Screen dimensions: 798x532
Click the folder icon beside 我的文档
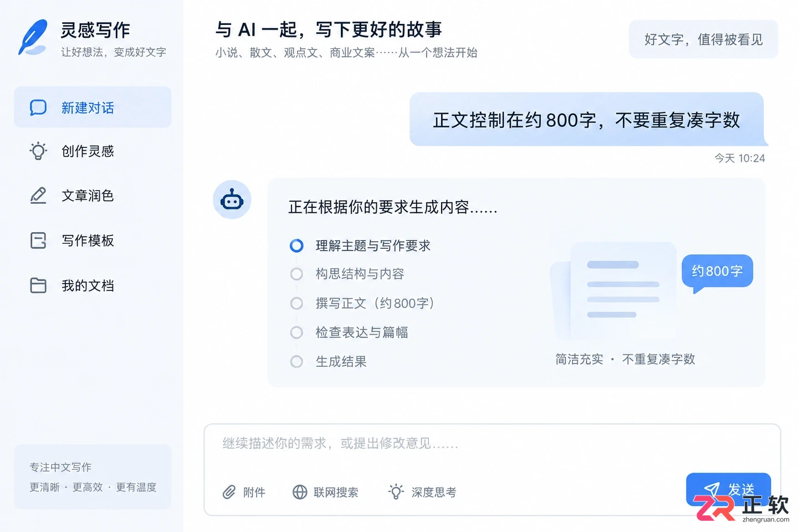(x=38, y=285)
